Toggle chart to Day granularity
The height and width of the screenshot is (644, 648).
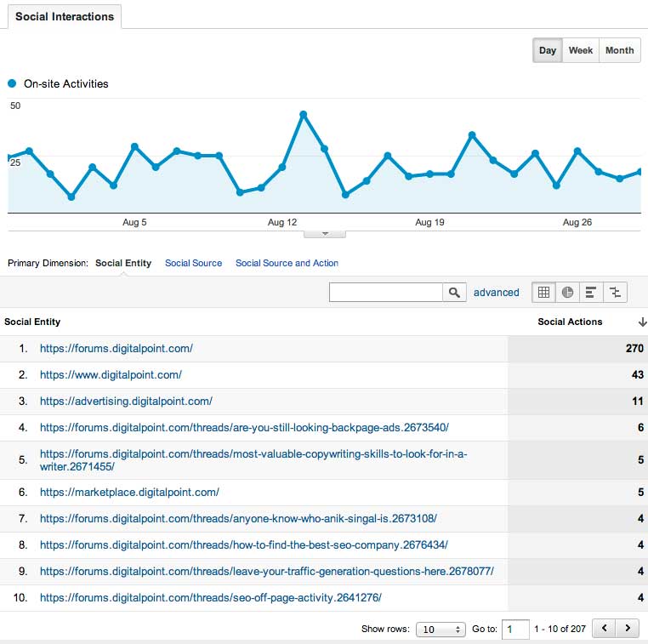548,50
